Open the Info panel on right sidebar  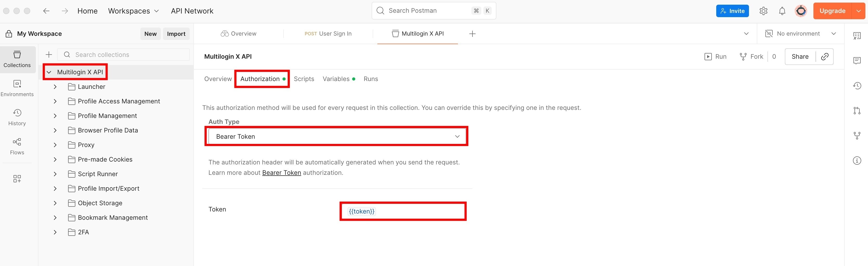[857, 161]
